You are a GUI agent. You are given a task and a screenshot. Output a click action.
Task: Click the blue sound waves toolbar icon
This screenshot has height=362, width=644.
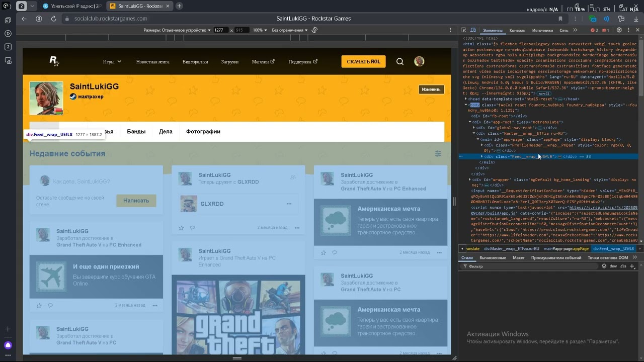coord(606,19)
